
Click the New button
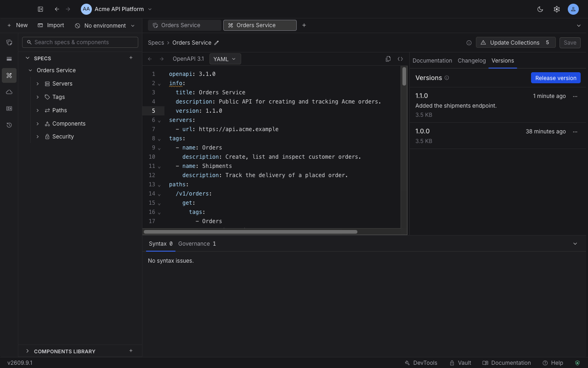pos(17,25)
